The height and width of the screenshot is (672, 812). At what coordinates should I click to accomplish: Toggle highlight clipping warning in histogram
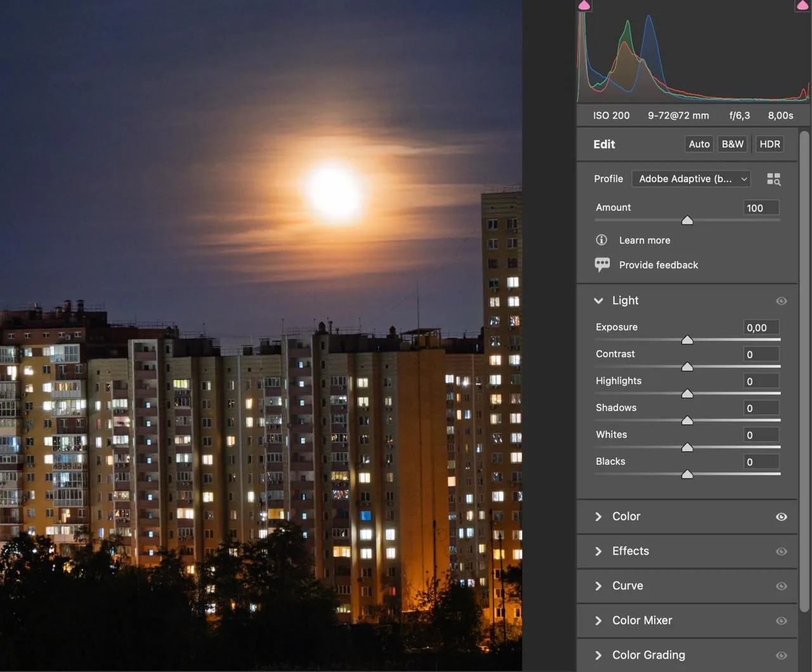803,5
